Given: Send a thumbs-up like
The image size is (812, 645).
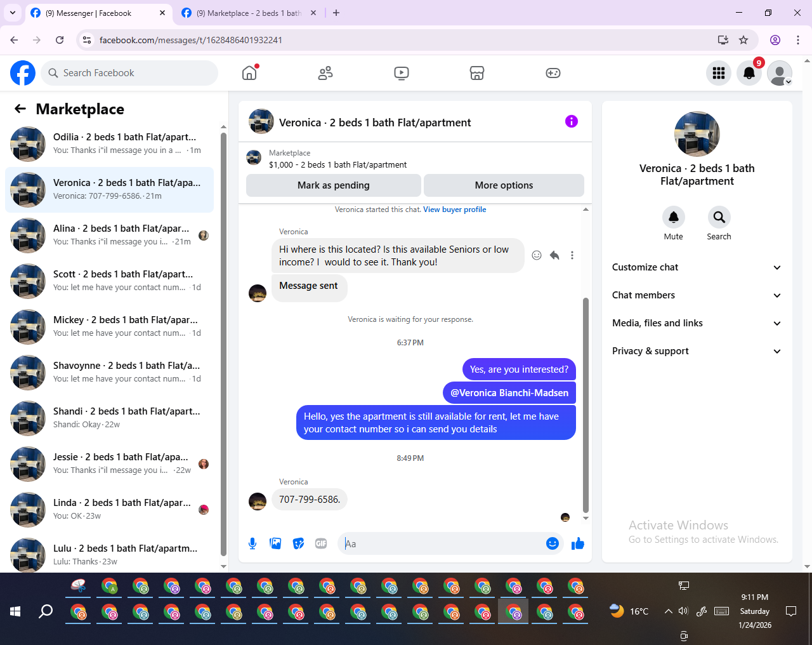Looking at the screenshot, I should (578, 543).
